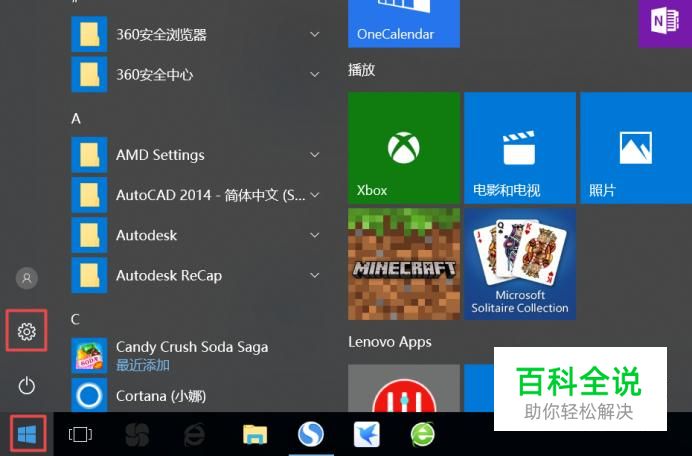Open the red Lenovo Apps tile
This screenshot has width=692, height=456.
[404, 388]
